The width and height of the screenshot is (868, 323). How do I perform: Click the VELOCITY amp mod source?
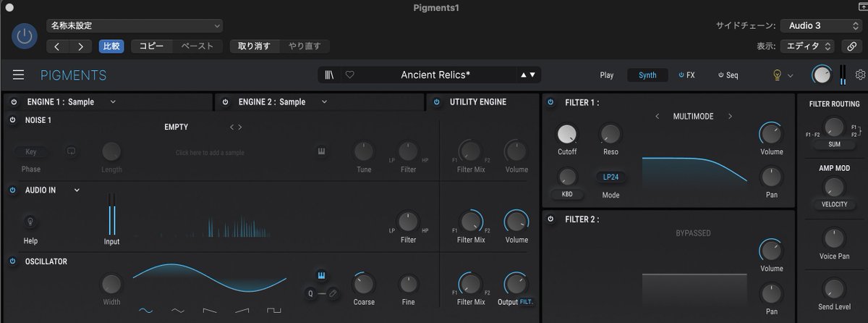834,204
